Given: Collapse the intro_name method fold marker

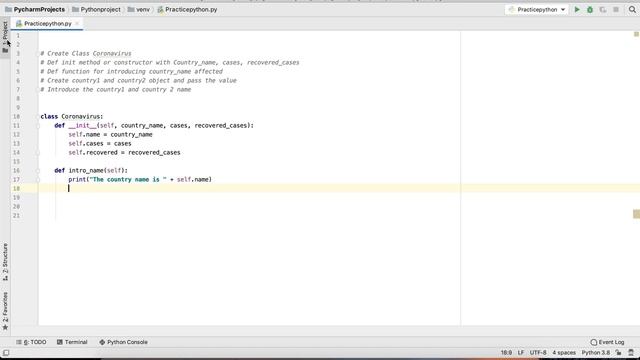Looking at the screenshot, I should pyautogui.click(x=38, y=171).
